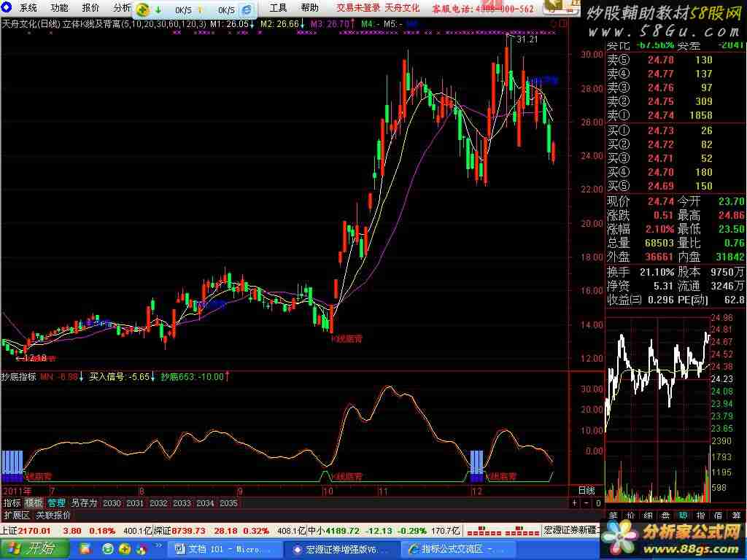This screenshot has height=560, width=747.
Task: Click the 天舟文化(日线) chart title text
Action: coord(31,24)
